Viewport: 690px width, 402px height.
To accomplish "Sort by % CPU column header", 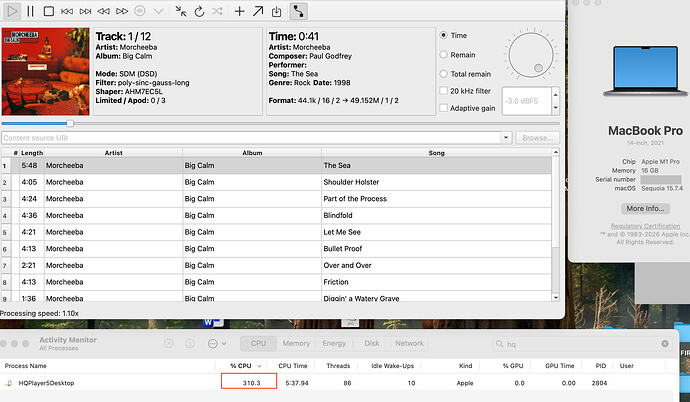I will click(245, 365).
